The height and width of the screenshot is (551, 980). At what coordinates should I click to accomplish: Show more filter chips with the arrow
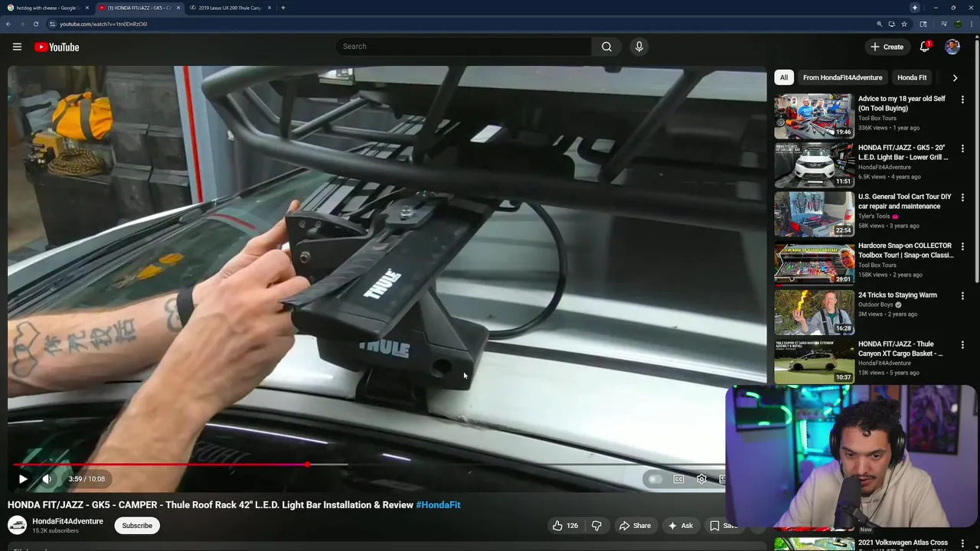[955, 77]
